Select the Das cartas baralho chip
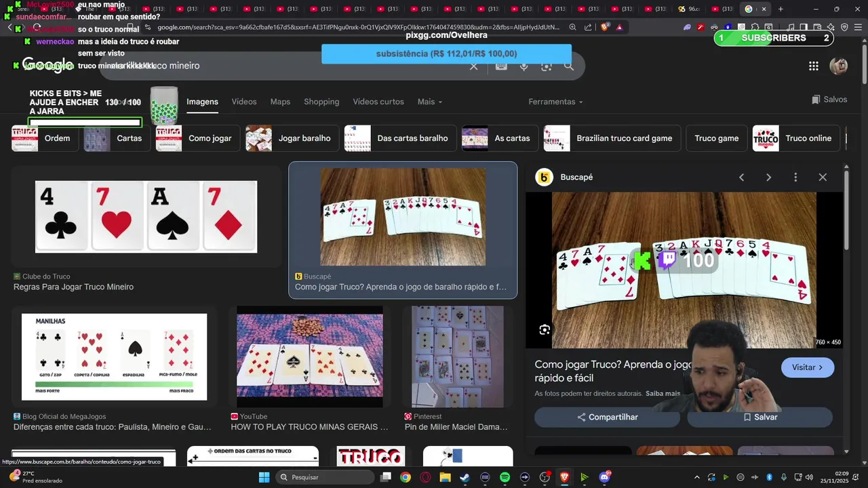This screenshot has height=488, width=868. point(399,138)
